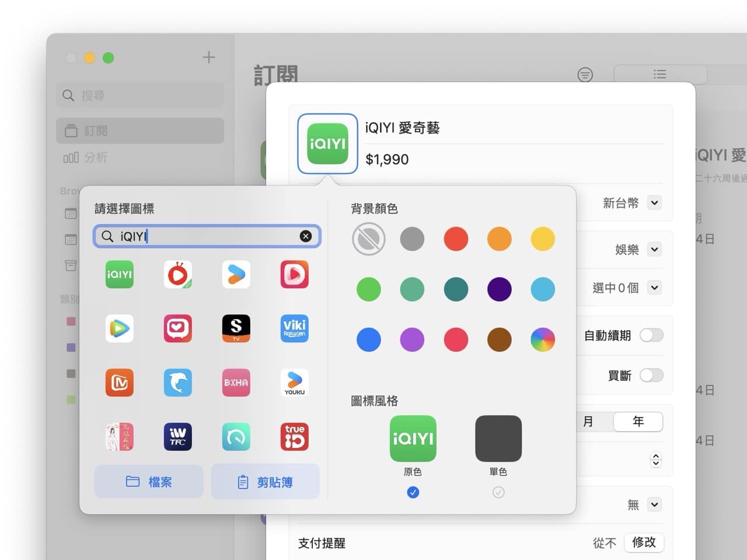Viewport: 747px width, 560px height.
Task: Select the teal circular arrow icon
Action: tap(236, 437)
